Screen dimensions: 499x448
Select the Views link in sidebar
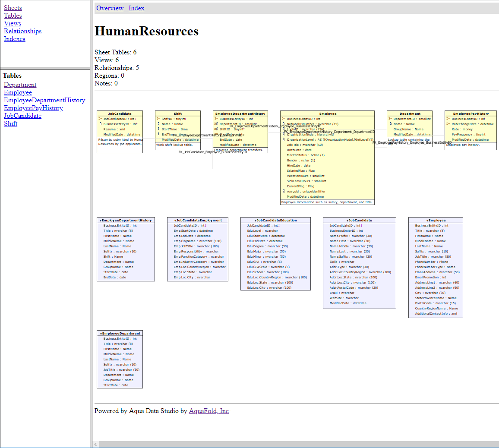[13, 23]
